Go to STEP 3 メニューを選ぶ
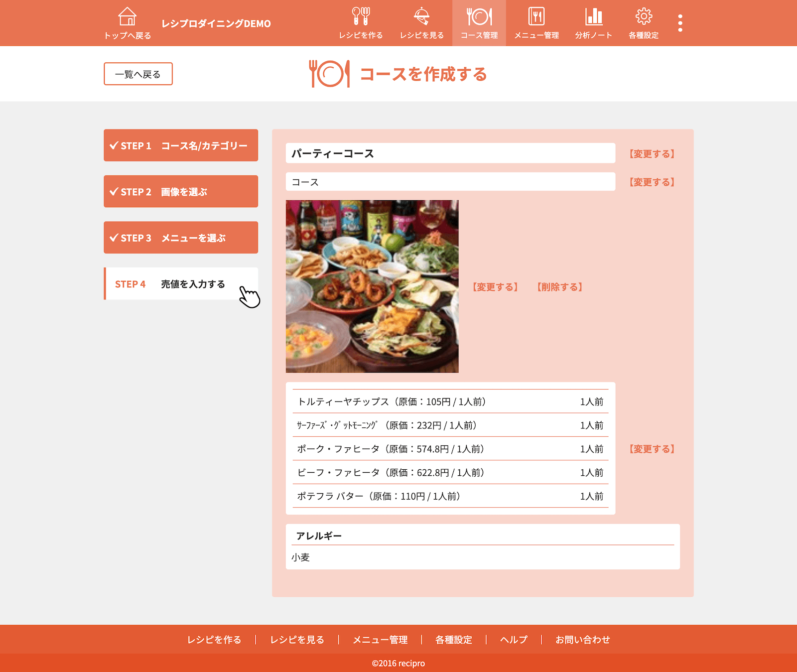 point(180,238)
